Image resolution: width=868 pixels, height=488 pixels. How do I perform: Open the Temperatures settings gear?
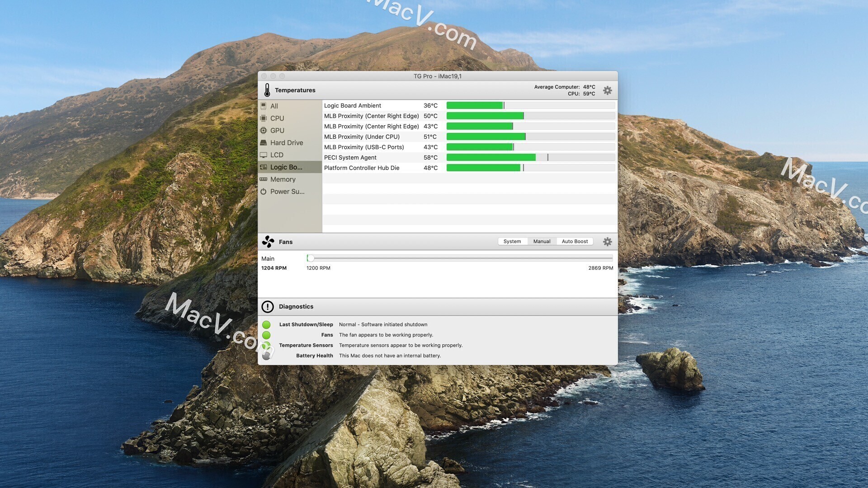(x=608, y=90)
